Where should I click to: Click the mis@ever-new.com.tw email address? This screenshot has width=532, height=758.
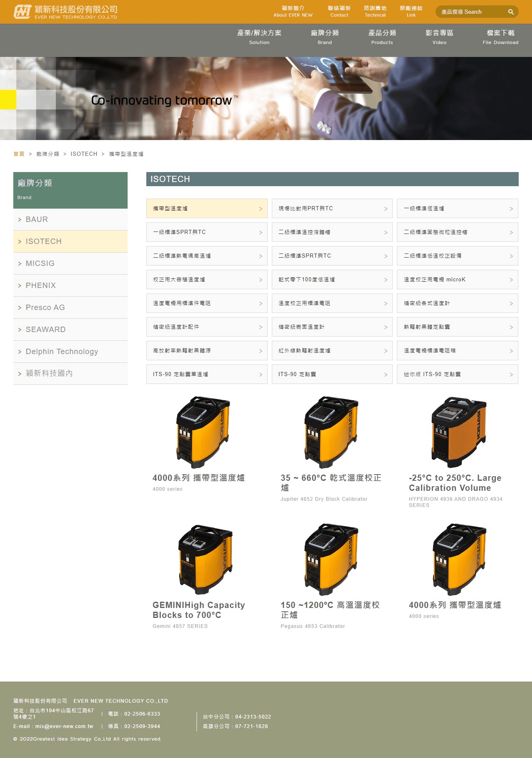pyautogui.click(x=64, y=726)
